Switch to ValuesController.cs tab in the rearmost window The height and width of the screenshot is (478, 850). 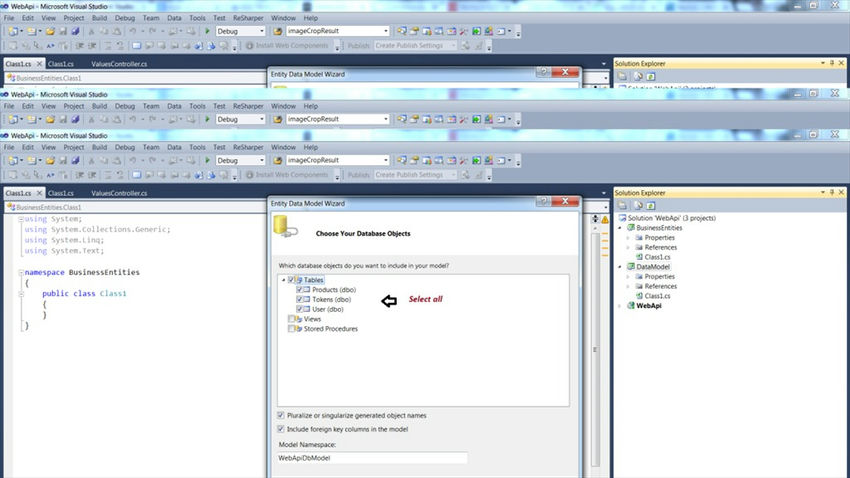tap(119, 64)
